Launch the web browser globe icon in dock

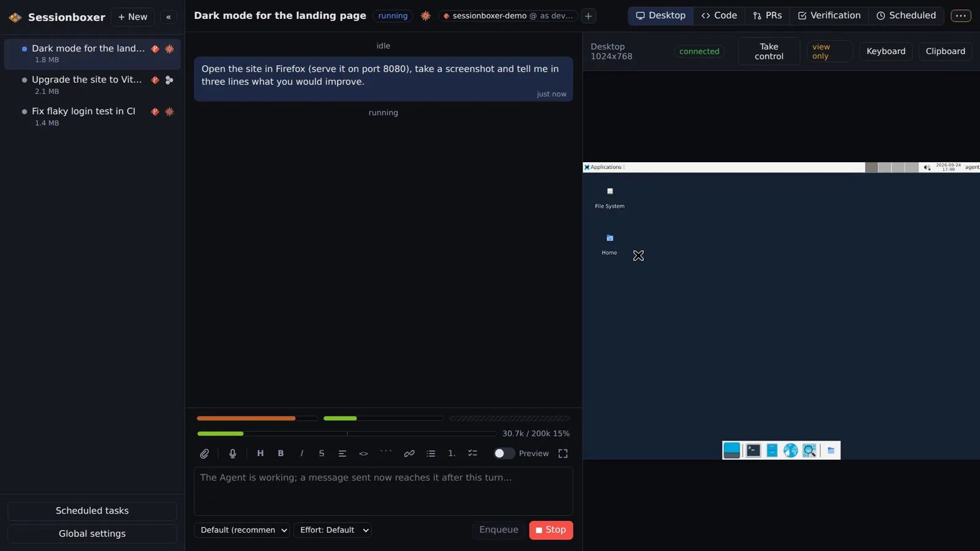click(x=791, y=451)
